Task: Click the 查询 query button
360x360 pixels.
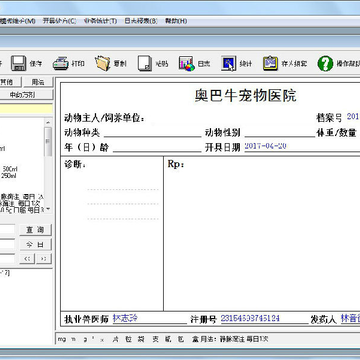Action: [35, 230]
